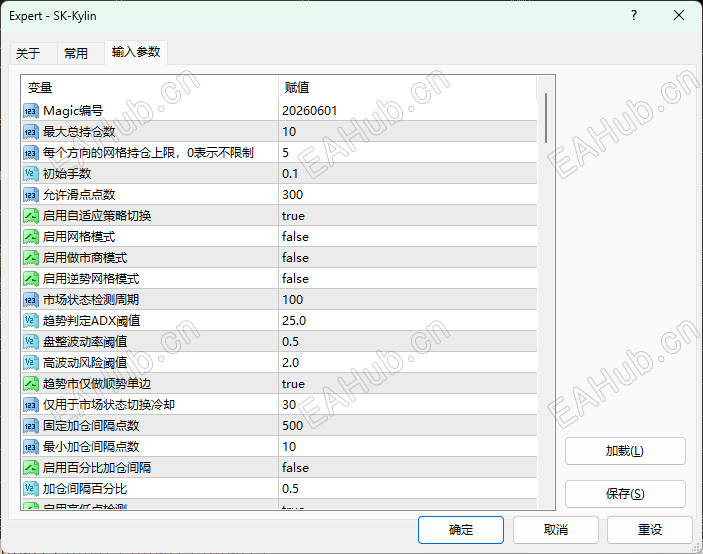This screenshot has width=703, height=554.
Task: Select the 固定加仓间隔点数 variable name
Action: [x=91, y=425]
